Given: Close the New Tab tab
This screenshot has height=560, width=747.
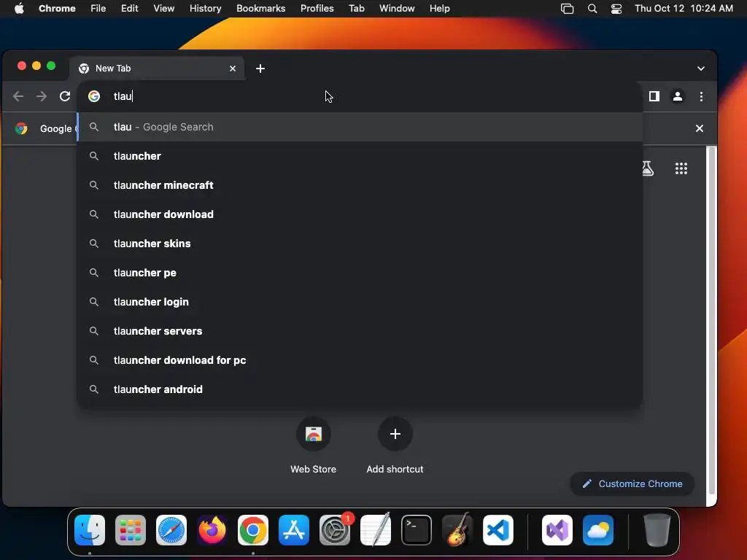Looking at the screenshot, I should click(233, 69).
